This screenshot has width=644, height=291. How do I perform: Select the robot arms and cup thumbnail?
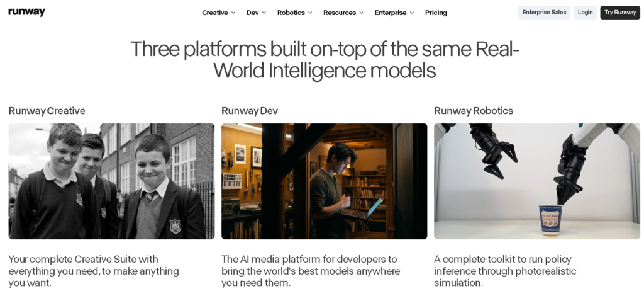click(x=537, y=181)
